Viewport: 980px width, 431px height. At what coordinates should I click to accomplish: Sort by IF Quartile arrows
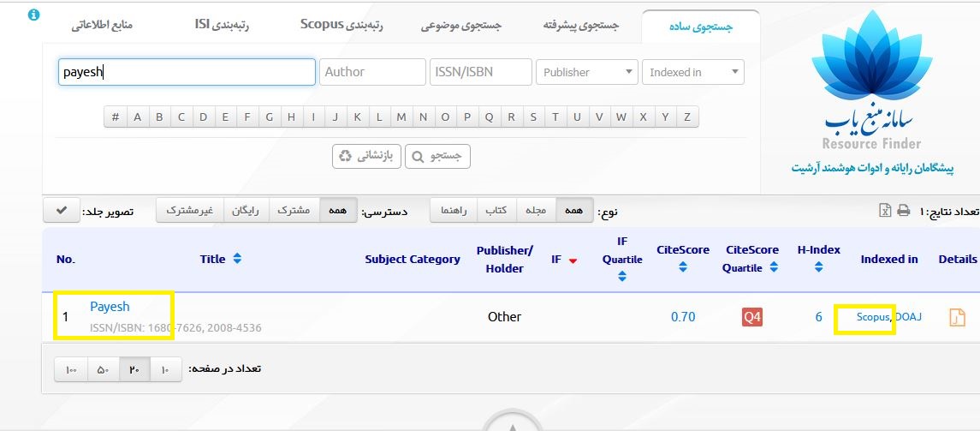point(622,276)
